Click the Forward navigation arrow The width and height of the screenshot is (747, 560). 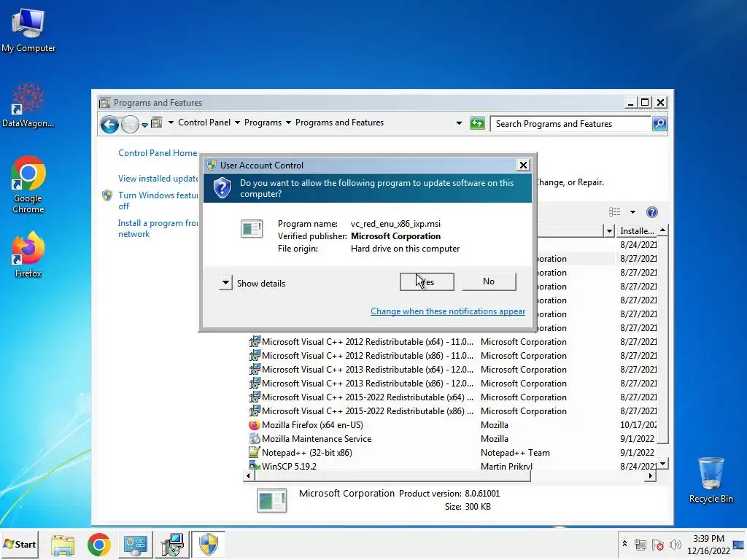point(130,124)
